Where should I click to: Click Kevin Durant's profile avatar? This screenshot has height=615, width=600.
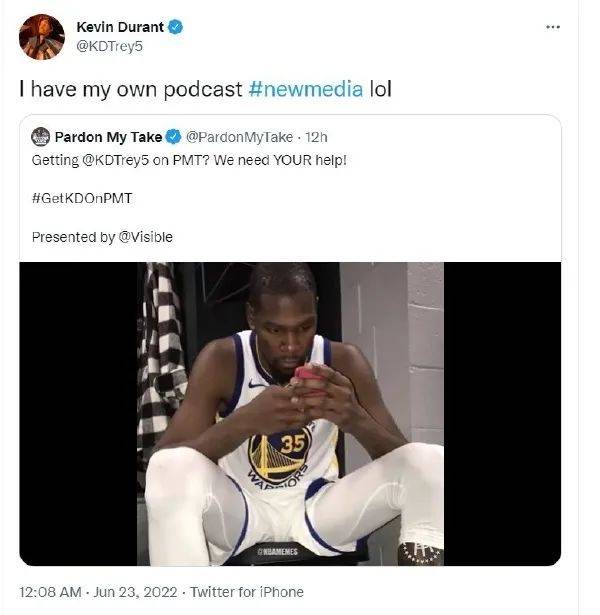click(x=42, y=36)
